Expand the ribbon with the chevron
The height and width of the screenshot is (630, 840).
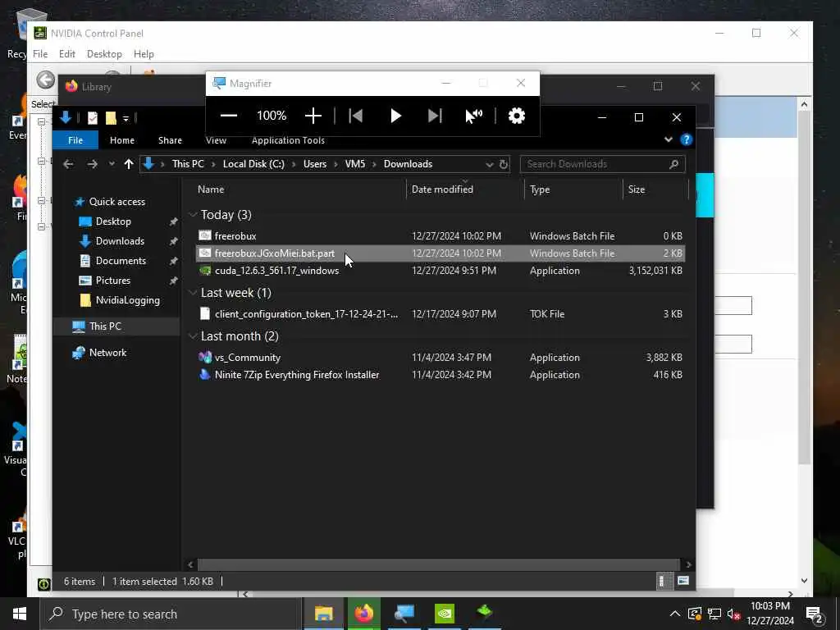click(x=668, y=139)
